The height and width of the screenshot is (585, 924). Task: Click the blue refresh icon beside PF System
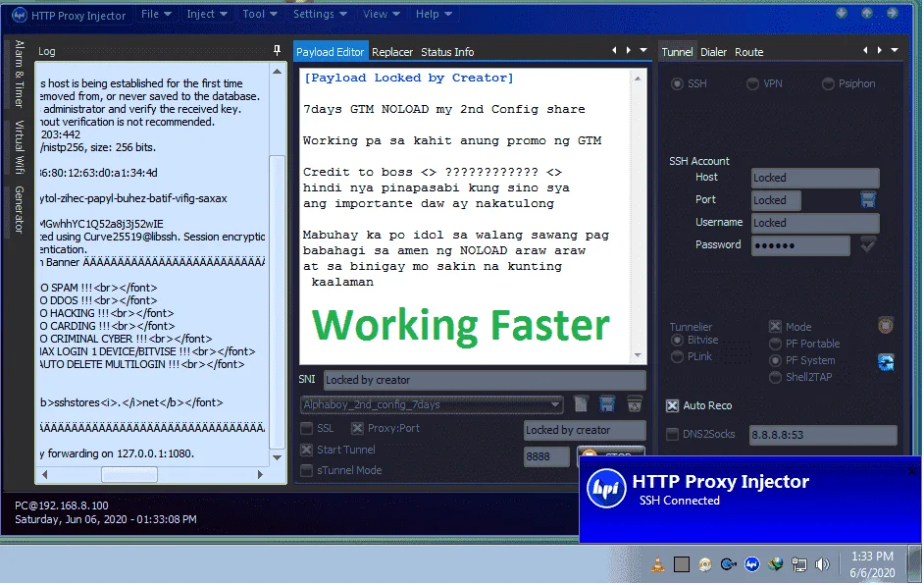click(885, 362)
